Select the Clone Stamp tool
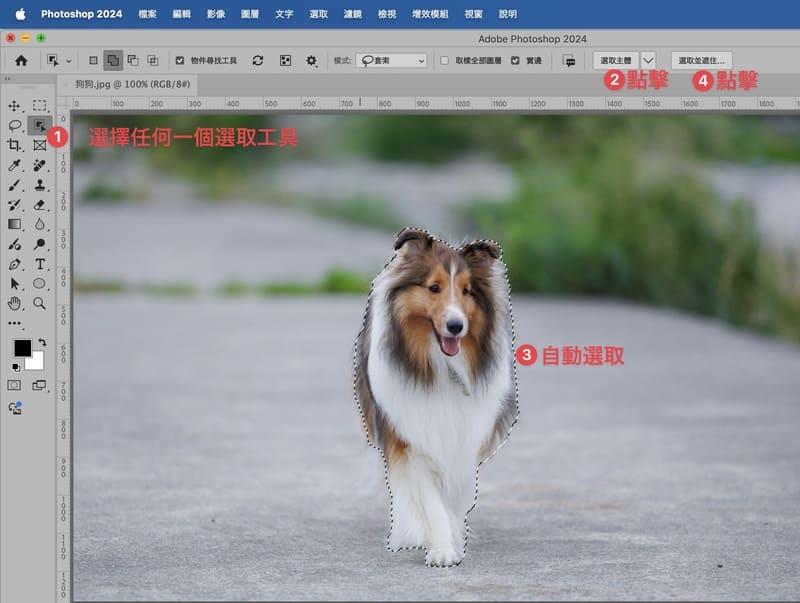The width and height of the screenshot is (800, 603). [39, 185]
